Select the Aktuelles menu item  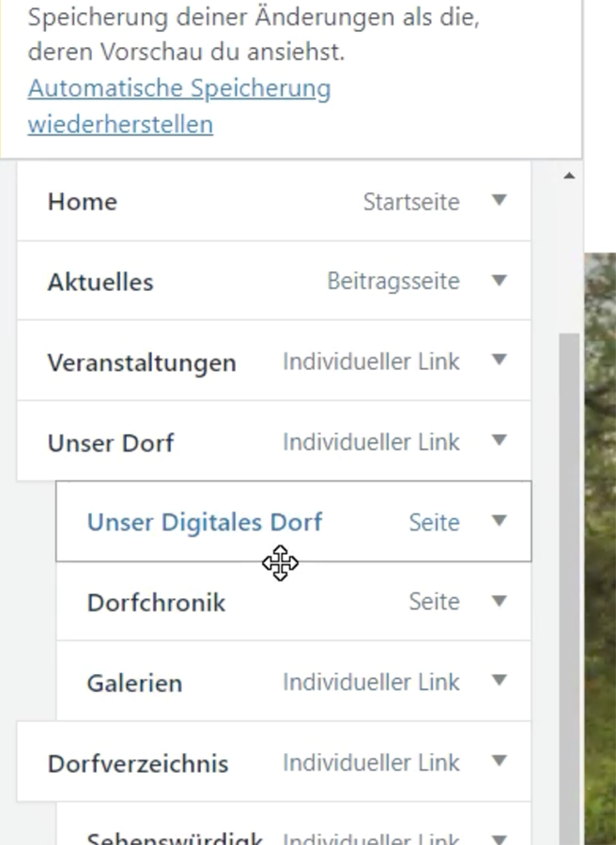pyautogui.click(x=100, y=282)
